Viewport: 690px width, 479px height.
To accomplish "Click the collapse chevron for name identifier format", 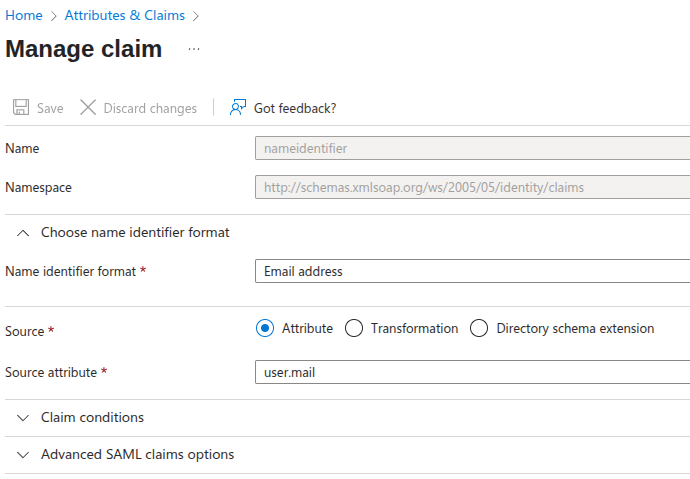I will click(x=23, y=233).
